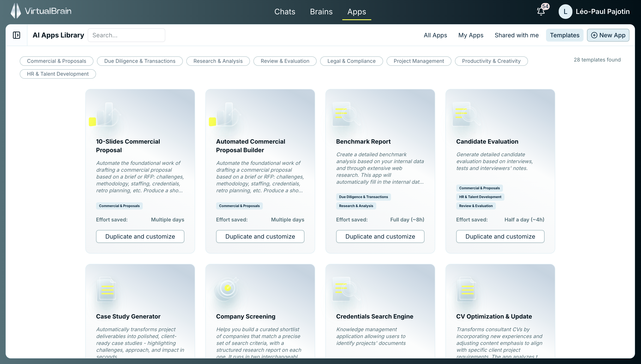Image resolution: width=641 pixels, height=364 pixels.
Task: Filter by Project Management chip
Action: tap(419, 61)
